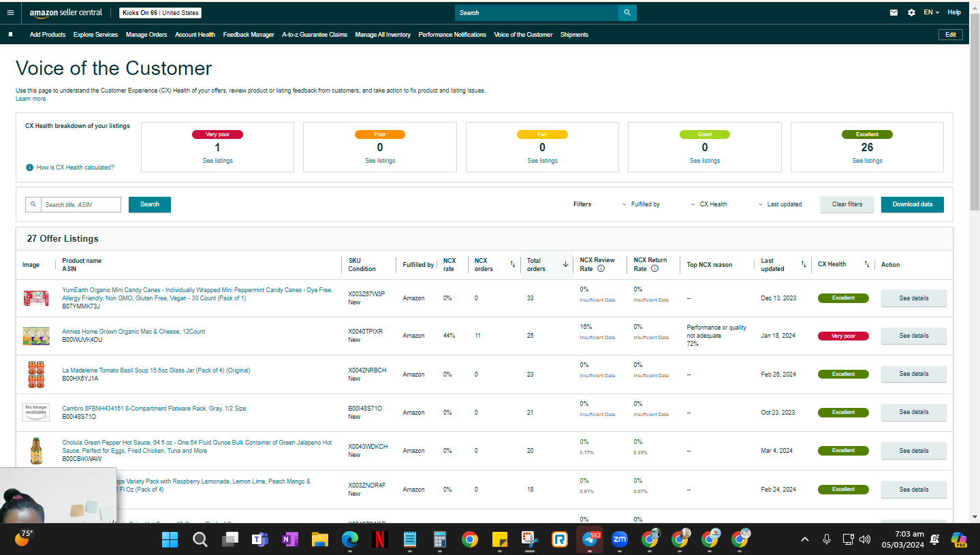Open the hamburger navigation menu
Screen dimensions: 980x555
click(10, 12)
